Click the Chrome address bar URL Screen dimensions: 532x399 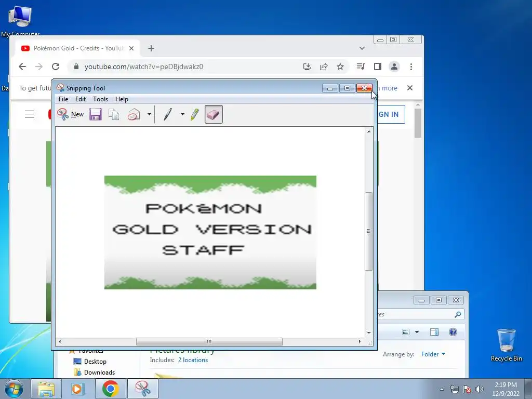pyautogui.click(x=144, y=66)
